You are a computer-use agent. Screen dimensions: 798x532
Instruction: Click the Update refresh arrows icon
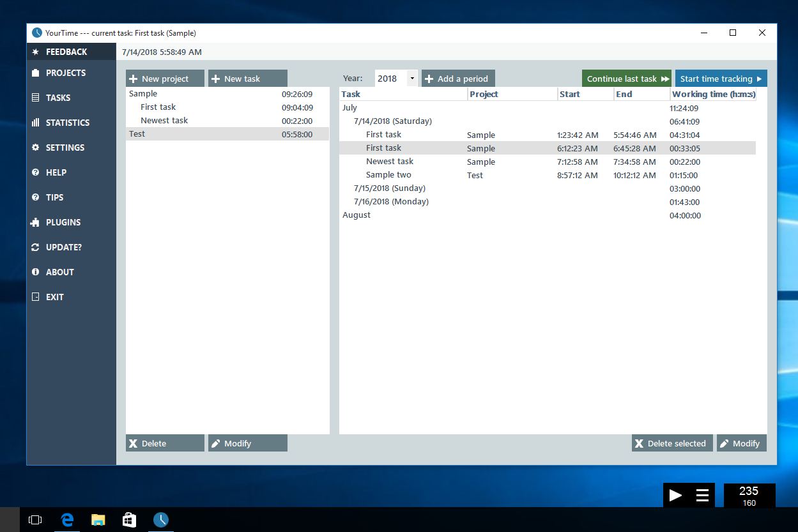point(36,247)
